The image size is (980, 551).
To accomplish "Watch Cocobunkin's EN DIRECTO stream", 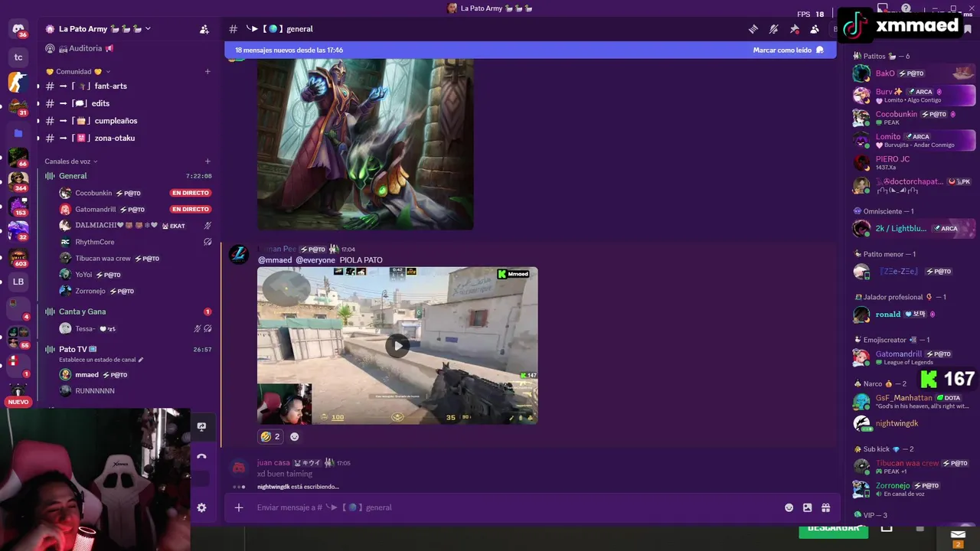I will coord(191,193).
